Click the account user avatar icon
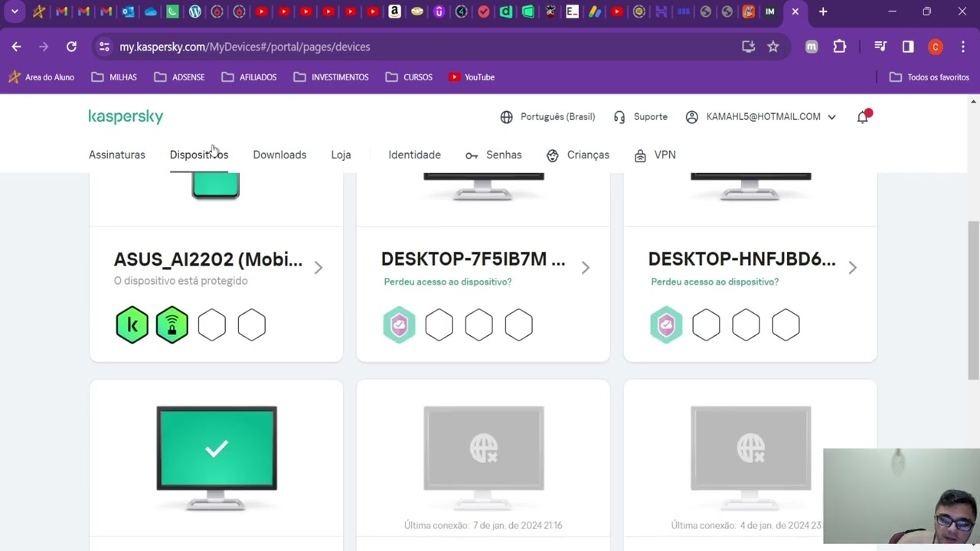The height and width of the screenshot is (551, 980). pos(692,117)
